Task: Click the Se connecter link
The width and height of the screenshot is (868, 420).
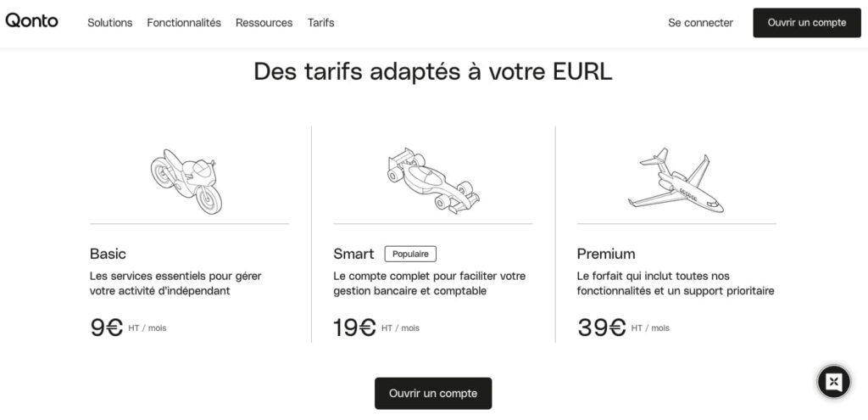Action: coord(700,23)
